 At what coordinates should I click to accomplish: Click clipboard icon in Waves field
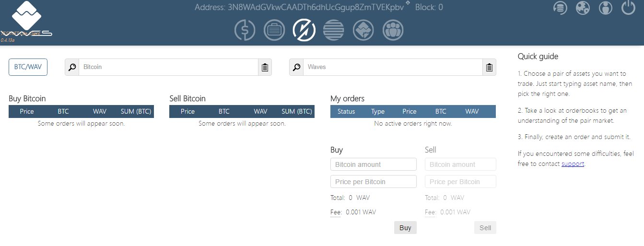click(489, 67)
